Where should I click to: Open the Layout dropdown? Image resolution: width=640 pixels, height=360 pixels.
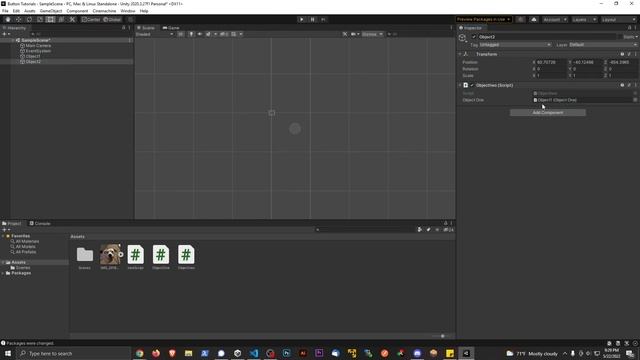pyautogui.click(x=618, y=19)
